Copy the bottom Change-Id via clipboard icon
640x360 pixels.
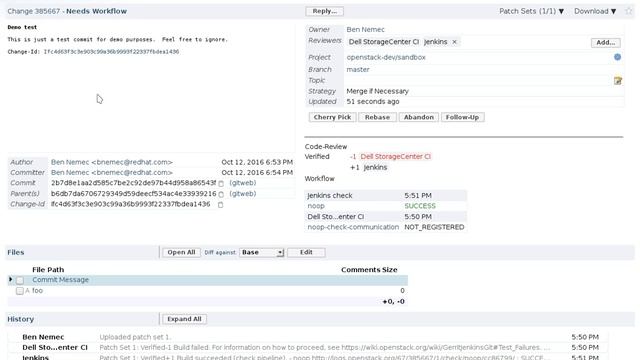point(220,205)
